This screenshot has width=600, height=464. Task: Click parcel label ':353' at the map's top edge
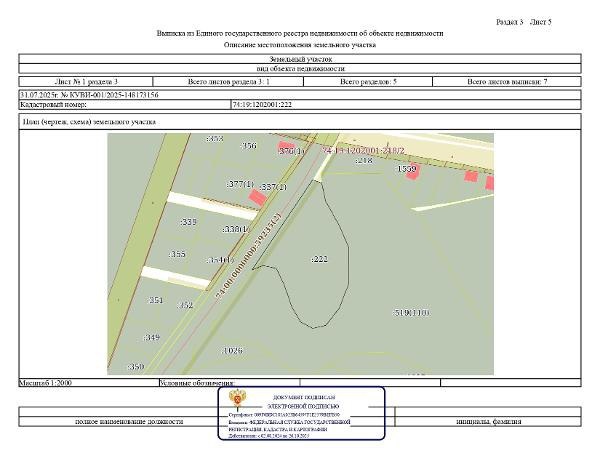[215, 138]
